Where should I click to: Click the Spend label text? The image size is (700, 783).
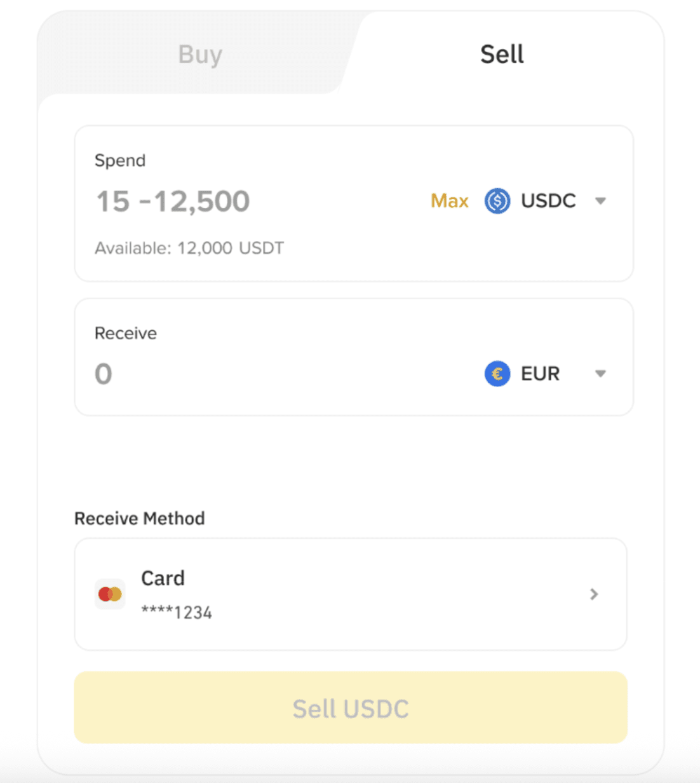point(120,160)
